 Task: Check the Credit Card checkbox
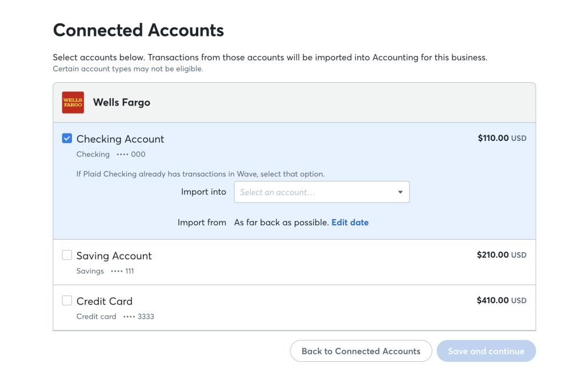[67, 300]
